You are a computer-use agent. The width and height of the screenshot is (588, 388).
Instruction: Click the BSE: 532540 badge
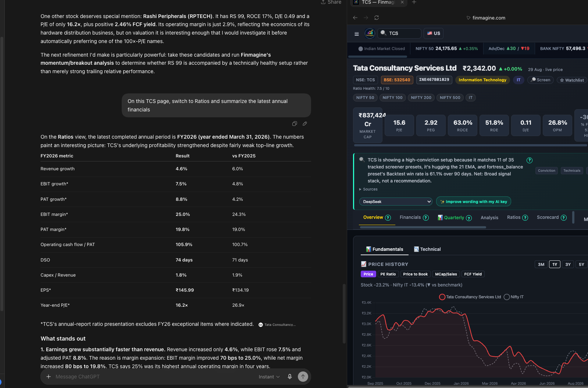pyautogui.click(x=397, y=80)
